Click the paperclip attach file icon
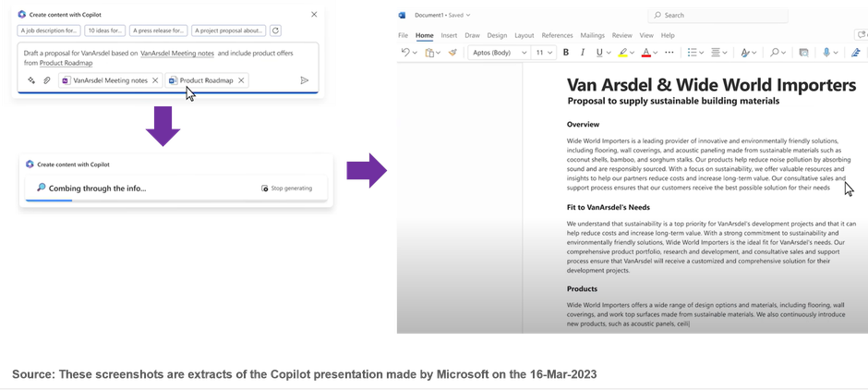Screen dimensions: 868x390 point(47,80)
